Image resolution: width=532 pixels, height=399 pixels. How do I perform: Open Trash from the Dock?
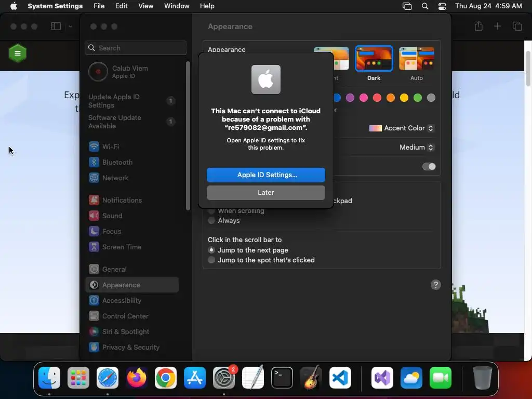point(483,378)
